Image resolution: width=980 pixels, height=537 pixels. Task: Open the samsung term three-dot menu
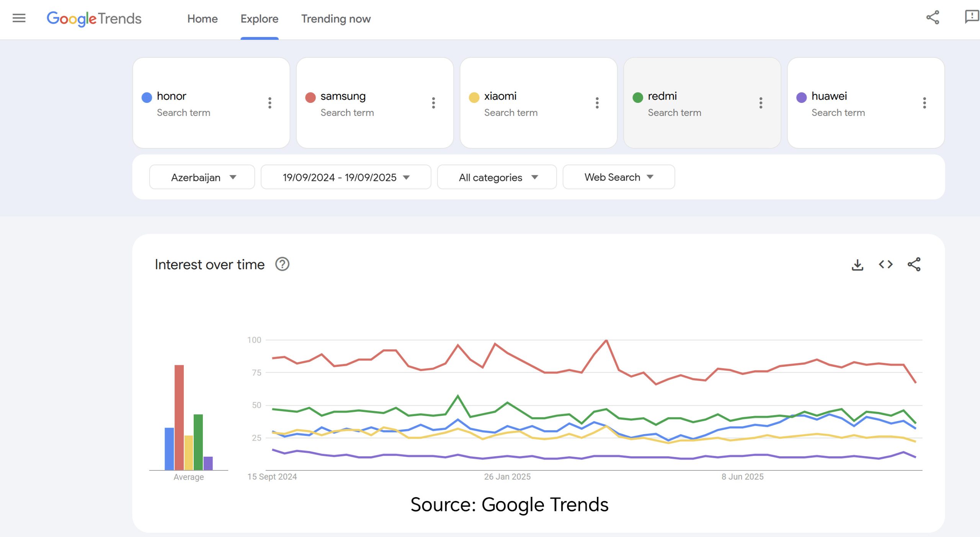433,103
